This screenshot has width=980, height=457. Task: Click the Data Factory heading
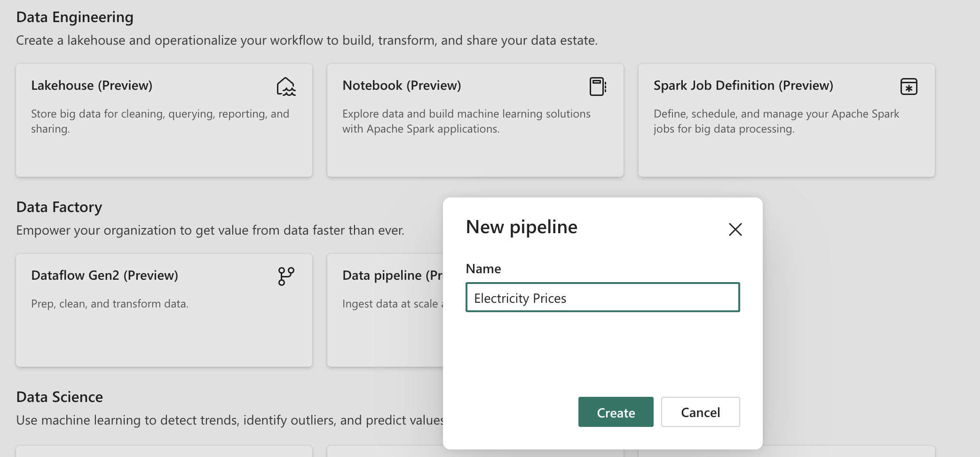coord(59,206)
